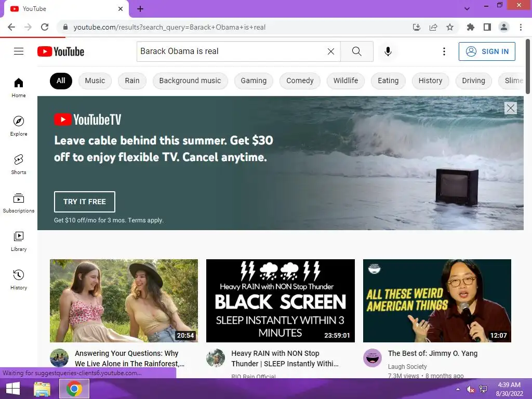Open 'The Best of: Jimmy O. Yang' title
Image resolution: width=532 pixels, height=399 pixels.
pyautogui.click(x=433, y=353)
